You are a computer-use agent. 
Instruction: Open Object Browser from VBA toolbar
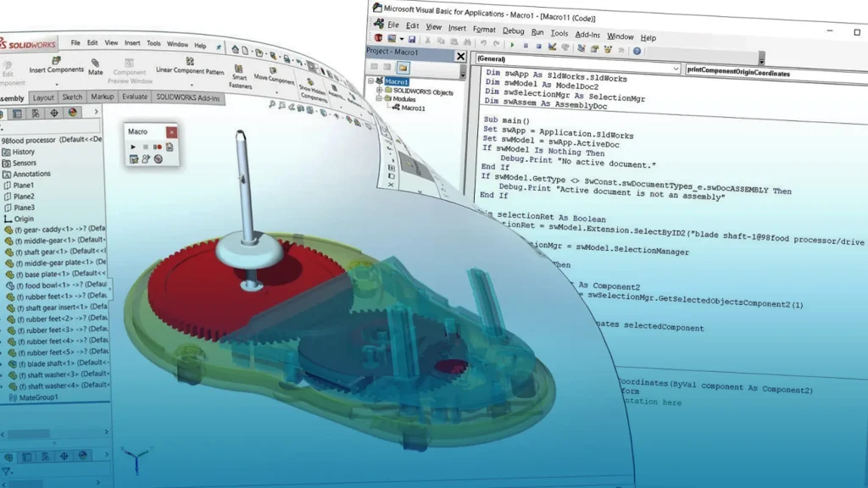click(x=608, y=49)
